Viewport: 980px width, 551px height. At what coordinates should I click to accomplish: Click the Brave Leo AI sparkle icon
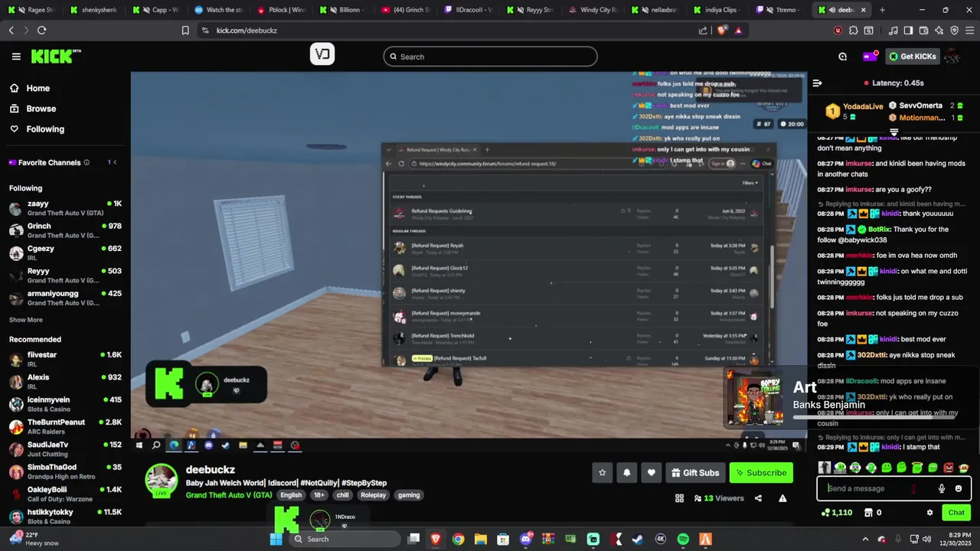[939, 31]
